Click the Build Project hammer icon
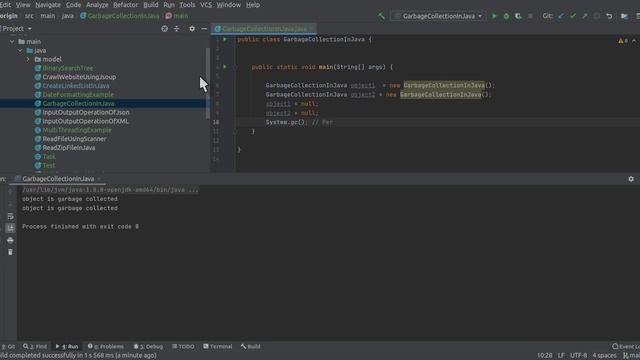The image size is (640, 360). click(381, 16)
